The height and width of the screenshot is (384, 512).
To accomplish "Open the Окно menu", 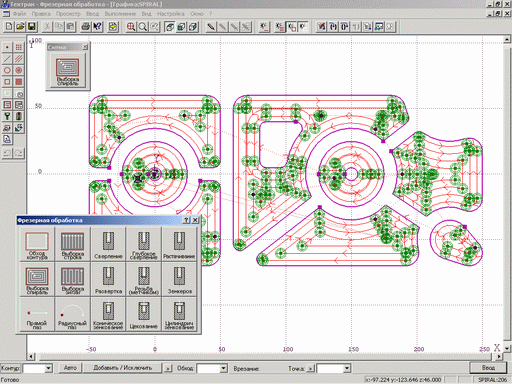I will (197, 14).
